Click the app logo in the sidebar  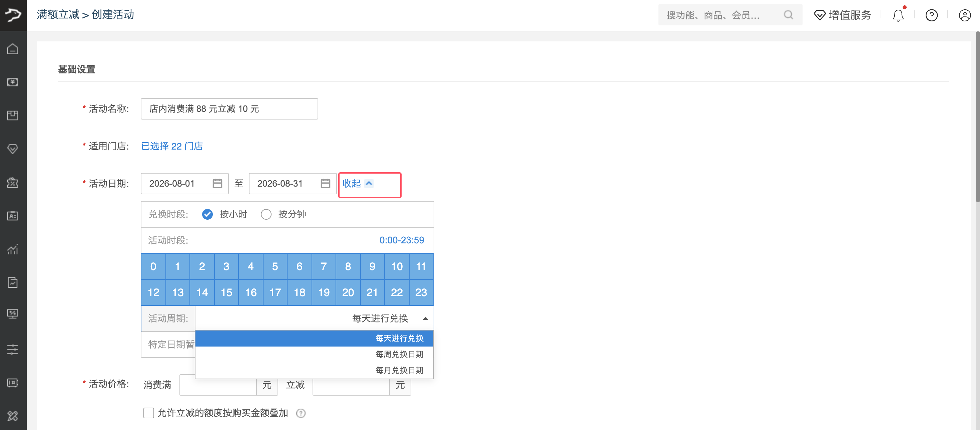[13, 15]
